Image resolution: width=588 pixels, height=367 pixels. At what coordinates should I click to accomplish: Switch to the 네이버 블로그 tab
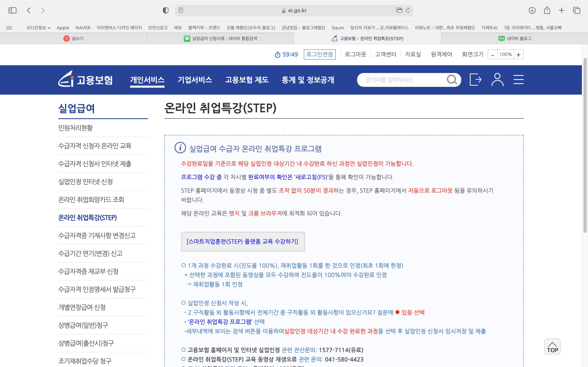coord(514,38)
